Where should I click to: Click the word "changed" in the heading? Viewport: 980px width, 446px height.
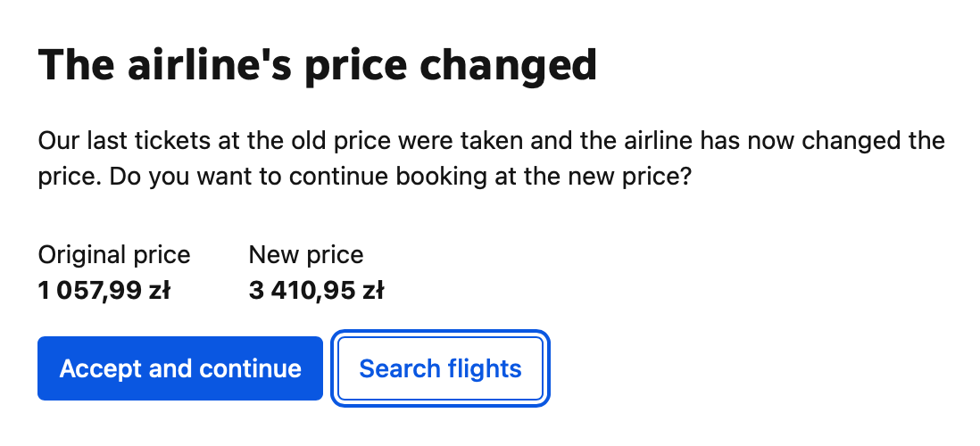point(508,65)
